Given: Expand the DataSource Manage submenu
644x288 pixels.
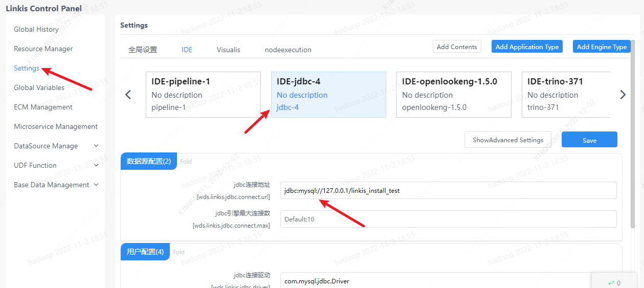Looking at the screenshot, I should [x=96, y=146].
